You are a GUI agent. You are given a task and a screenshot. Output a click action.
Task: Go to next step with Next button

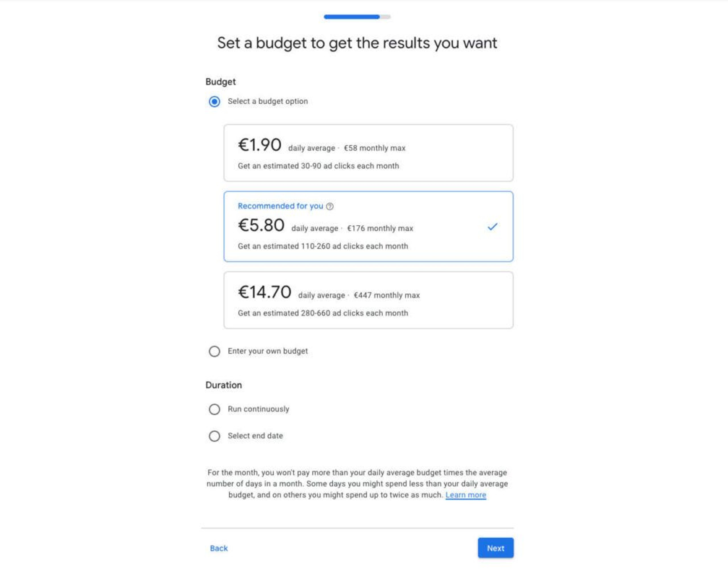[495, 548]
